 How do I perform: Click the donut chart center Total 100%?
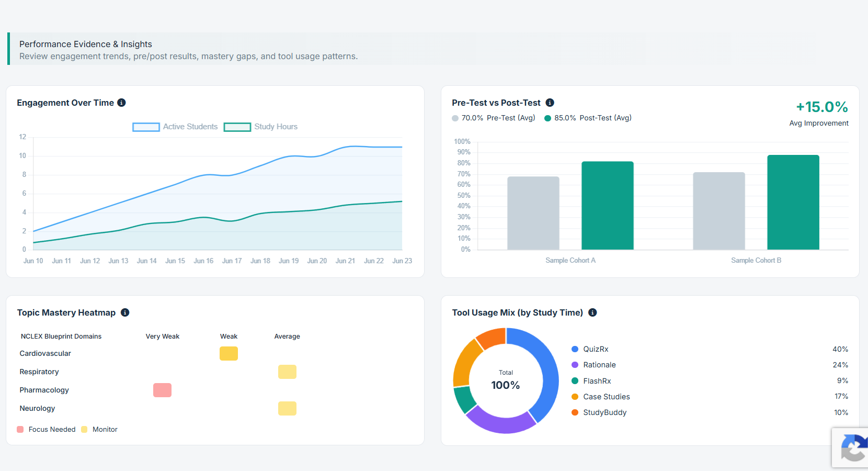[506, 380]
